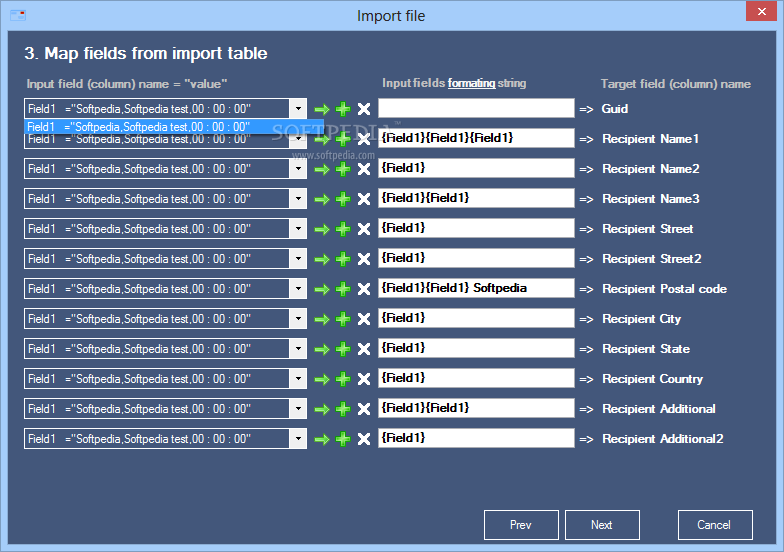
Task: Click the green arrow icon for Recipient Name3
Action: (x=322, y=199)
